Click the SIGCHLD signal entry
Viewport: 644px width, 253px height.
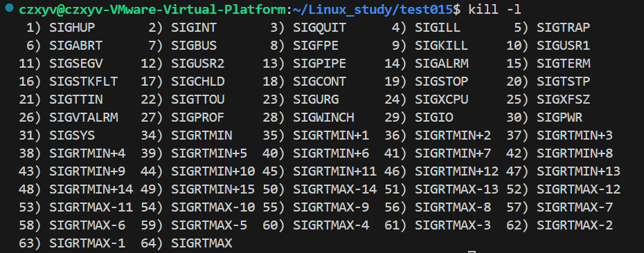tap(198, 82)
